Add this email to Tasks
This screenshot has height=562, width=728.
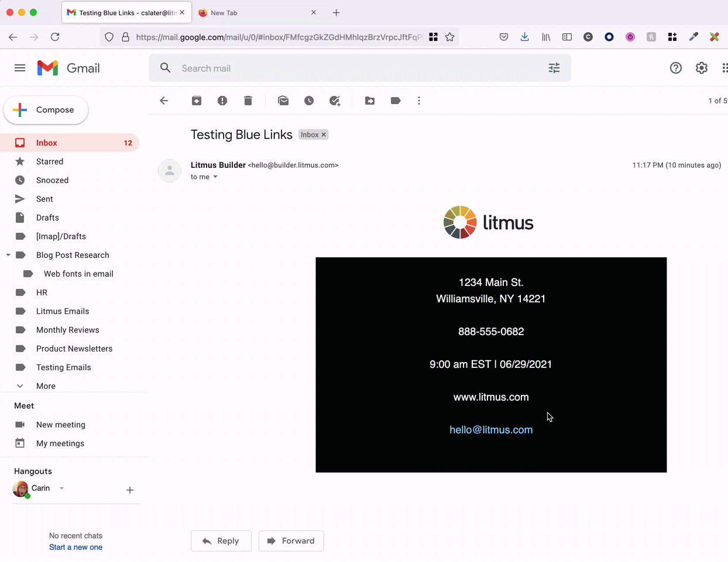pos(335,101)
